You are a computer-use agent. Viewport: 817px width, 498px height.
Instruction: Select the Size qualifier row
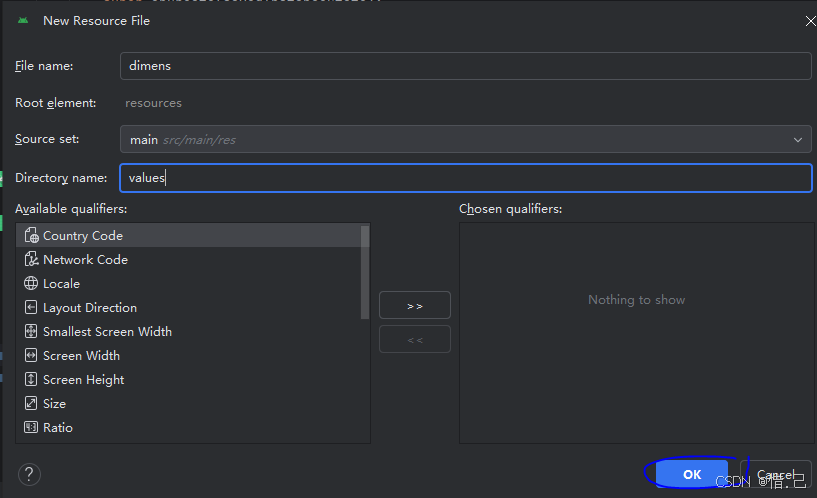pos(189,403)
